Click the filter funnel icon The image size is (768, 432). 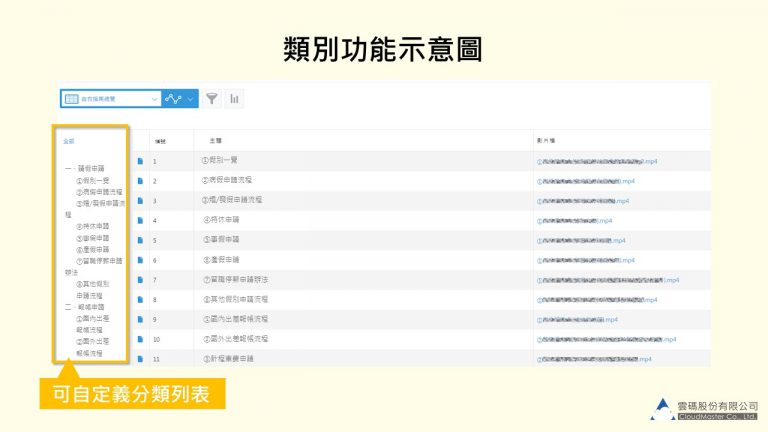click(x=212, y=99)
